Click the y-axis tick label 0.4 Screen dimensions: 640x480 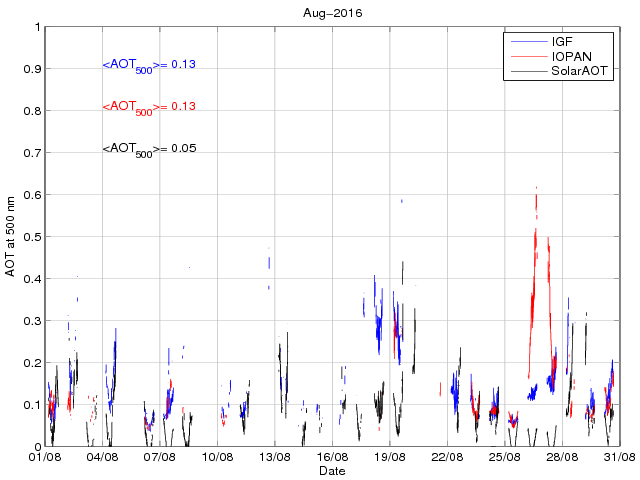(x=32, y=279)
